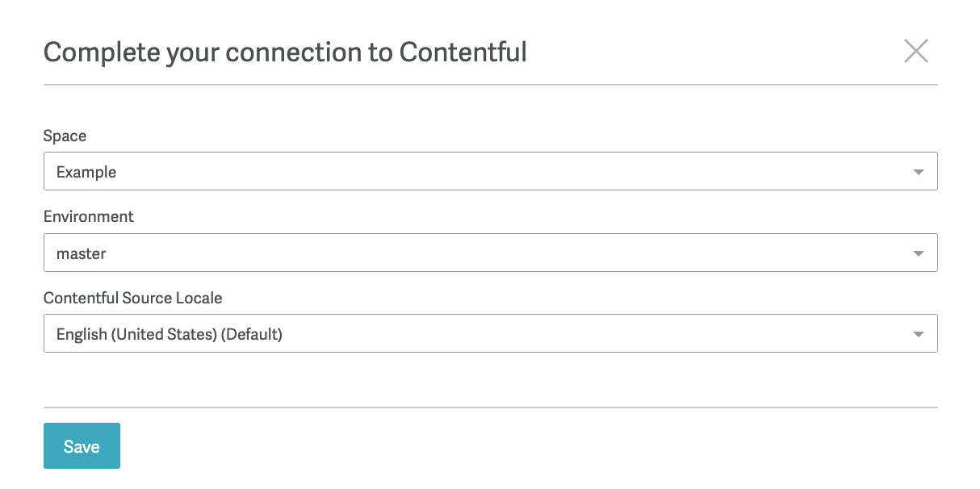Click the Contentful Source Locale dropdown arrow
Screen dimensions: 980x489
click(918, 333)
